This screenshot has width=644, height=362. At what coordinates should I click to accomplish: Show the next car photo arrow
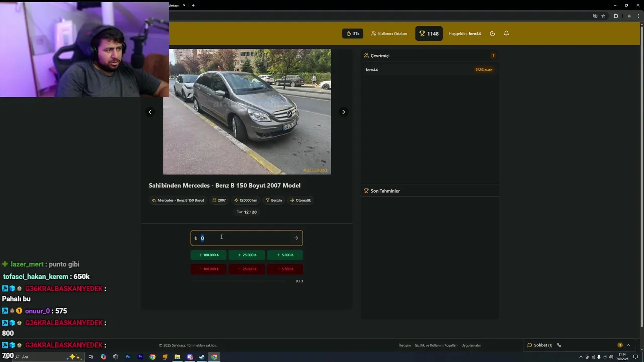(343, 112)
